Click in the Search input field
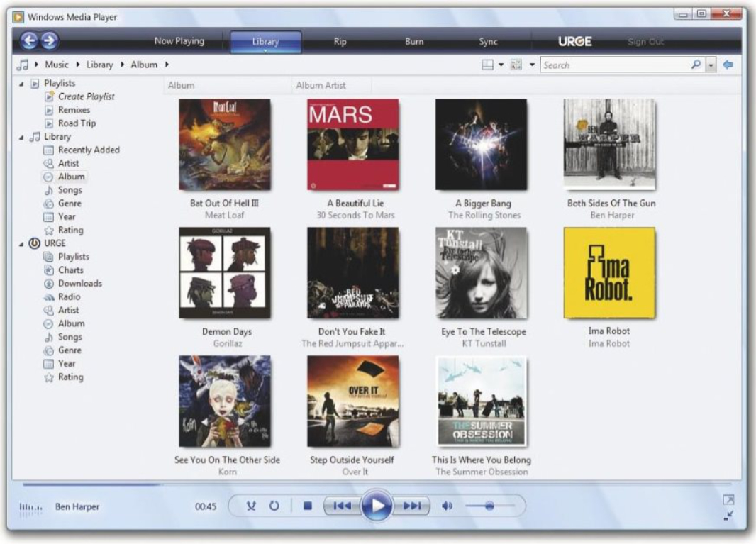The image size is (756, 544). pyautogui.click(x=616, y=65)
